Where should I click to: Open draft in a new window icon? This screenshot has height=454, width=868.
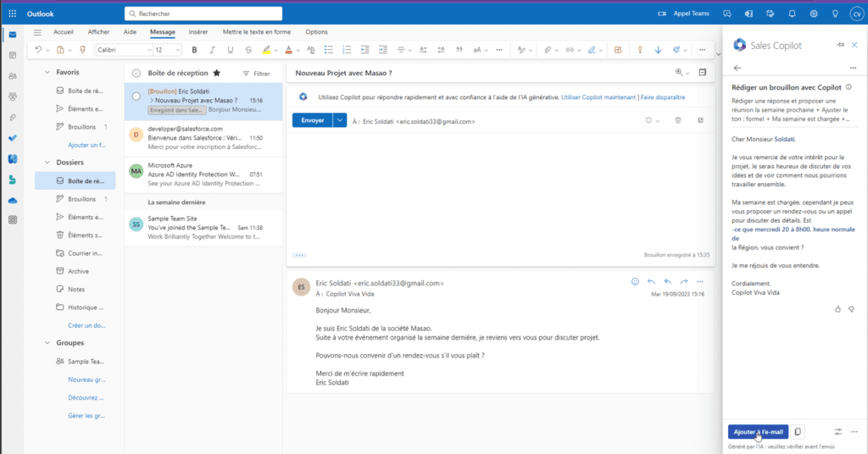click(700, 120)
